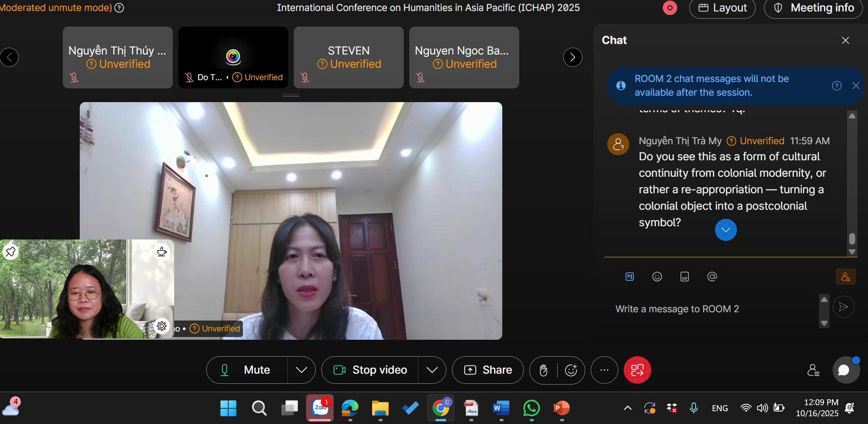
Task: Mention someone with the @ icon
Action: point(712,277)
